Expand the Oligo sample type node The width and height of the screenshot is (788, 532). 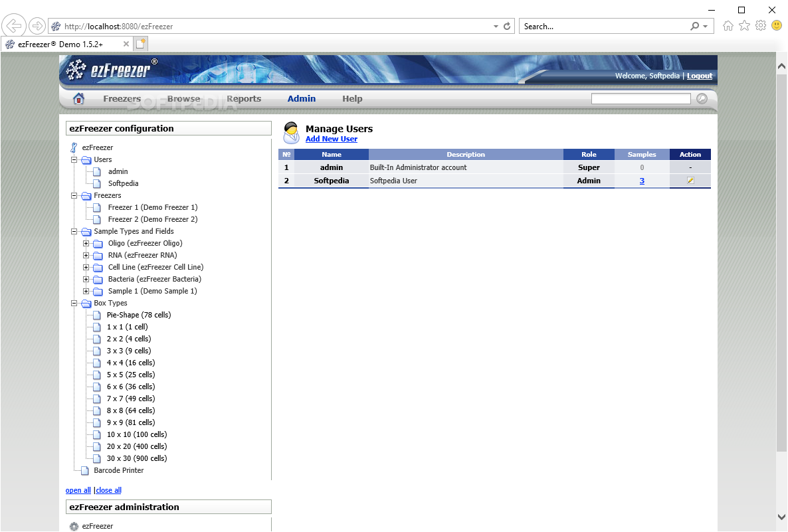tap(86, 243)
